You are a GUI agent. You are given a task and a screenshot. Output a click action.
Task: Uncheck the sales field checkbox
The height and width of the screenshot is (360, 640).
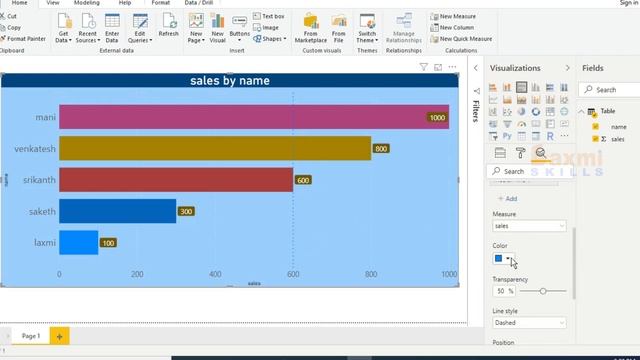pos(596,139)
